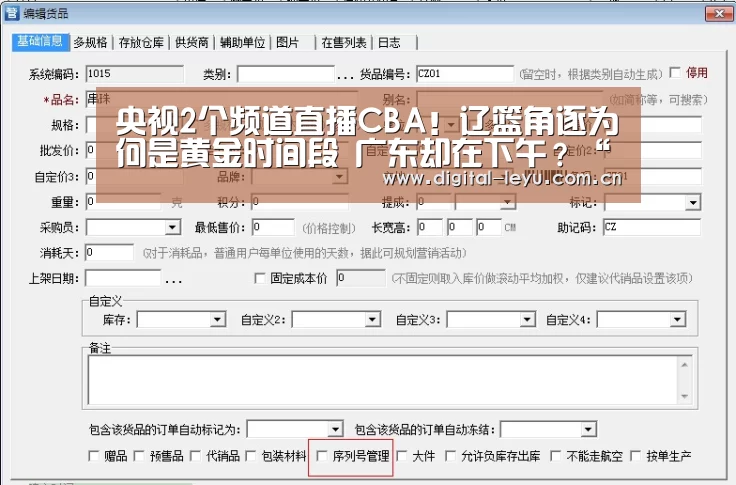Expand the 自定义3 dropdown
736x485 pixels.
527,320
